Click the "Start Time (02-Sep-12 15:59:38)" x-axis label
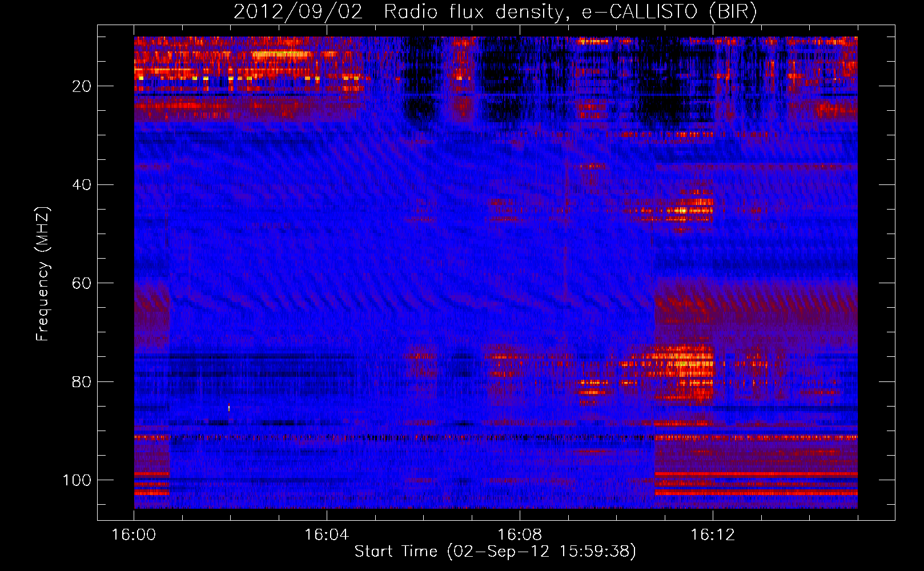 pos(495,552)
